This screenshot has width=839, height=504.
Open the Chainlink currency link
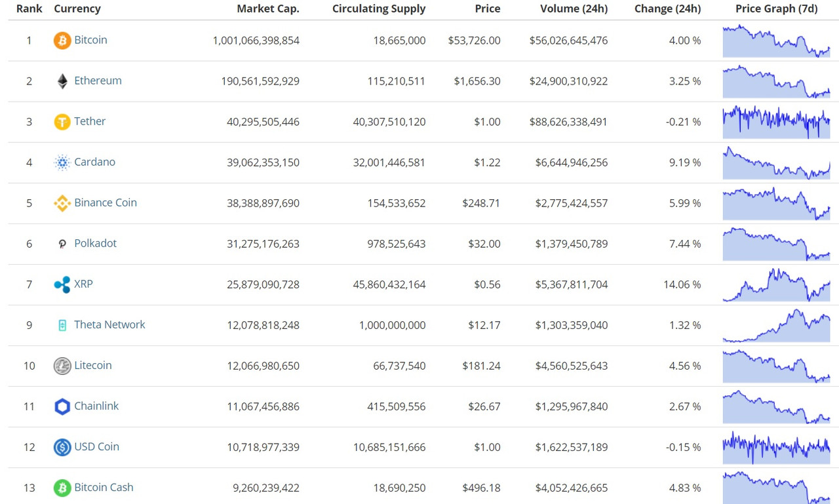(x=96, y=406)
